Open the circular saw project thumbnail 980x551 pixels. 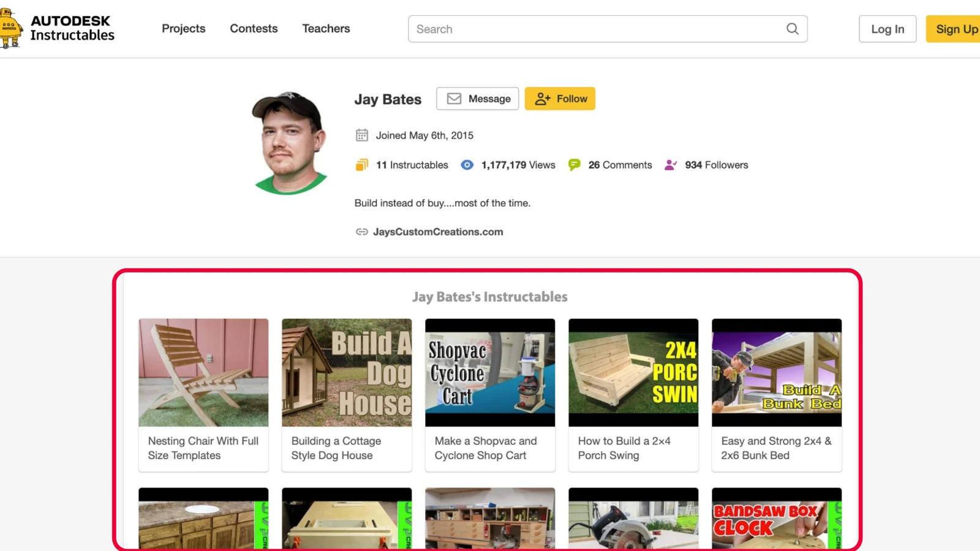pyautogui.click(x=633, y=518)
